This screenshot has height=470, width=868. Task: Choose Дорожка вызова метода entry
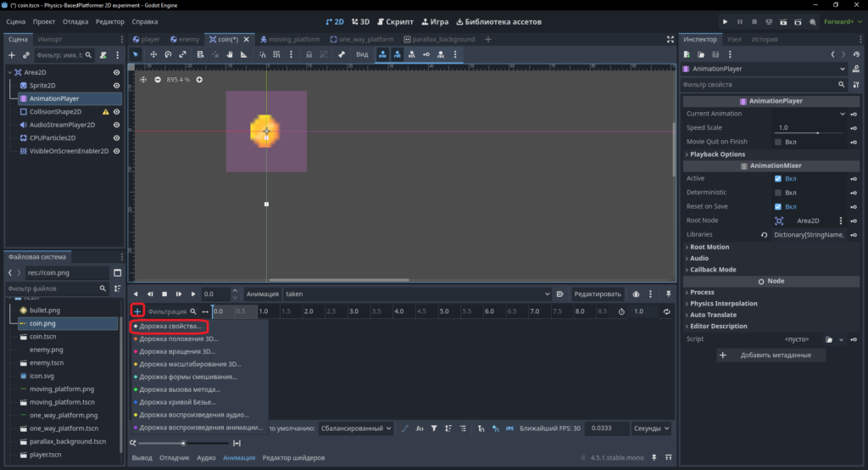coord(178,389)
